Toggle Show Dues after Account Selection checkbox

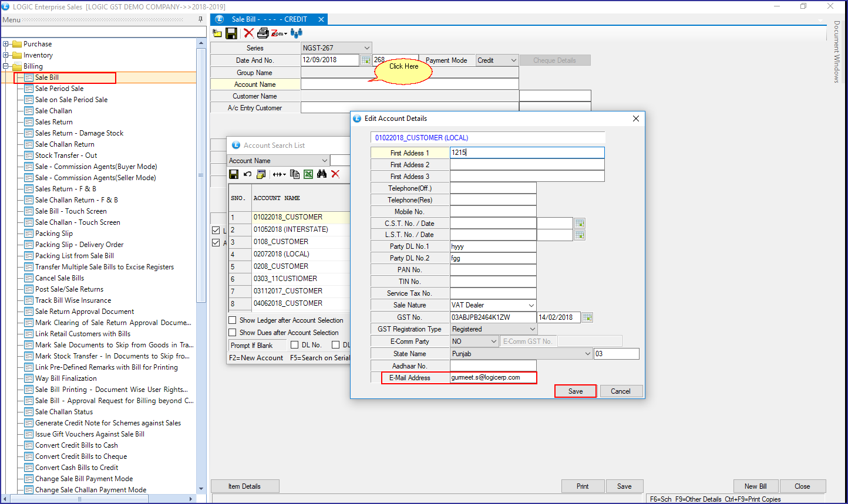coord(233,333)
